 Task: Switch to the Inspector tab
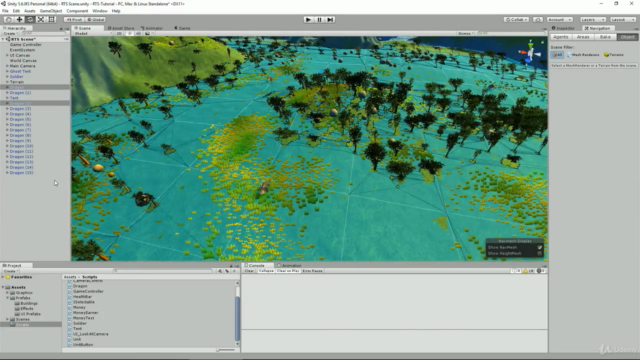coord(563,28)
